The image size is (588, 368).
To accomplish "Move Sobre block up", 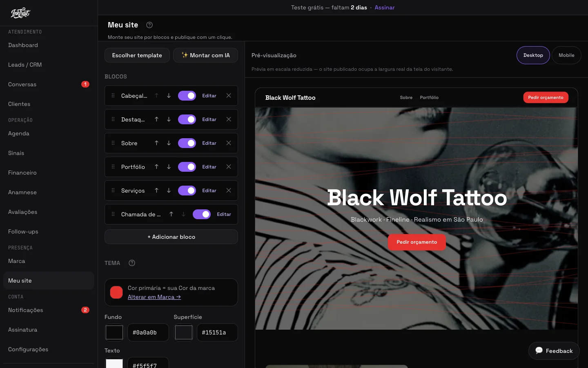I will (x=156, y=143).
